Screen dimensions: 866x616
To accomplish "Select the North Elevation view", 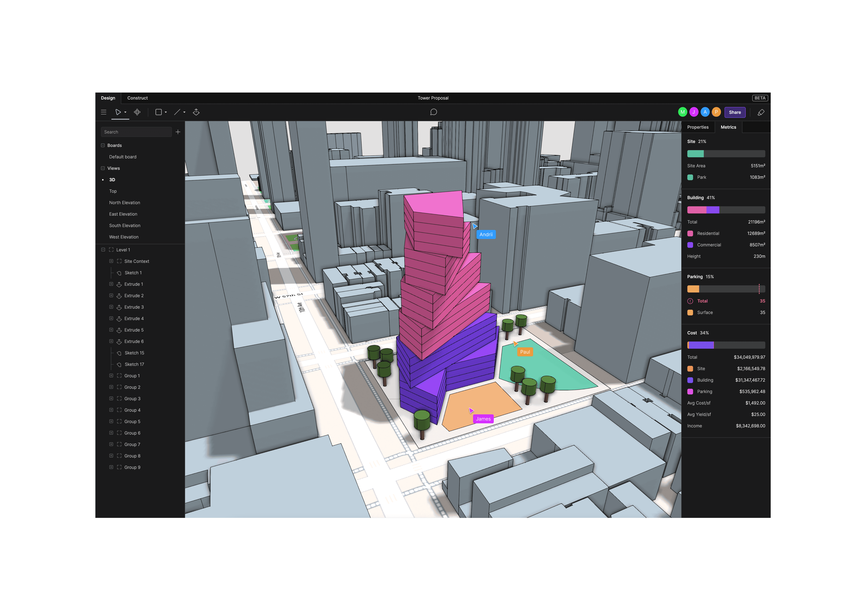I will (124, 203).
